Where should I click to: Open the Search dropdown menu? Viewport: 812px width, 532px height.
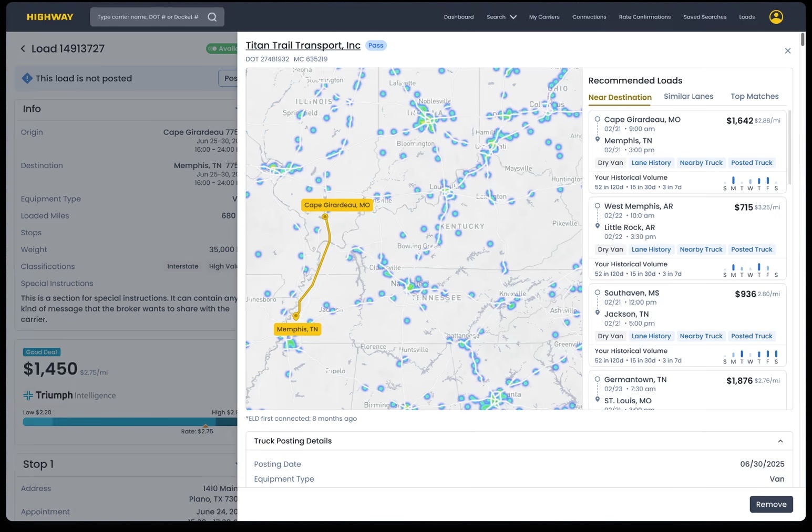coord(501,17)
